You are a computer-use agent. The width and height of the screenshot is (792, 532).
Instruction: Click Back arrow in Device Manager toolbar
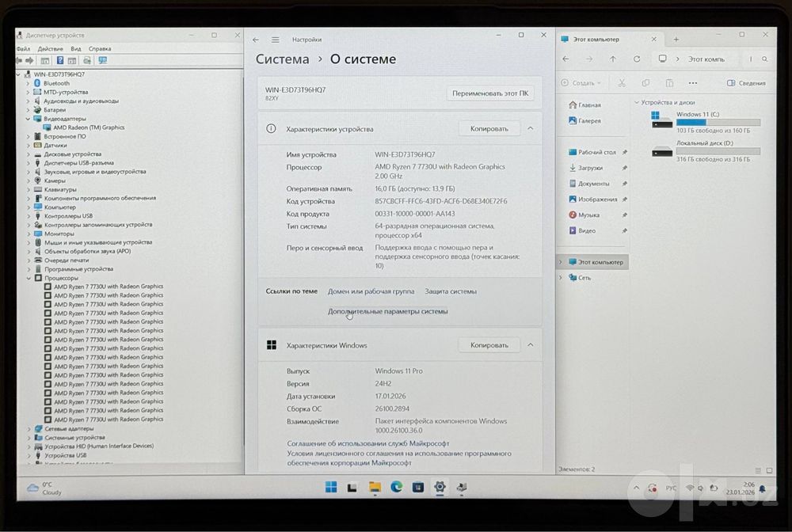(x=19, y=61)
